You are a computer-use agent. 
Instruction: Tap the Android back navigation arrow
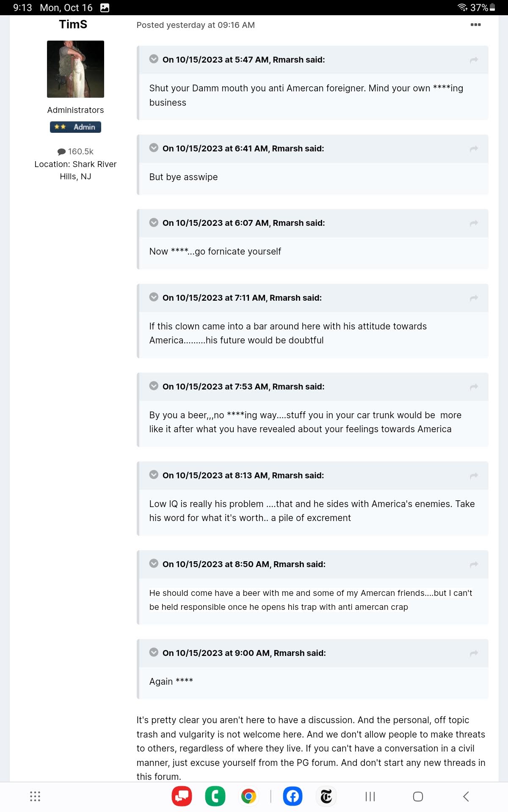tap(466, 796)
